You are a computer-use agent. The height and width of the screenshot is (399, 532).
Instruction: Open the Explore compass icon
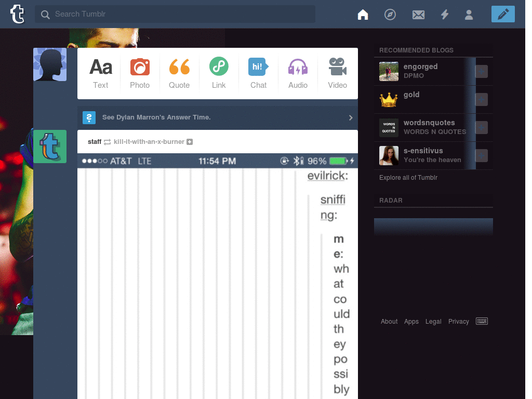[x=390, y=15]
